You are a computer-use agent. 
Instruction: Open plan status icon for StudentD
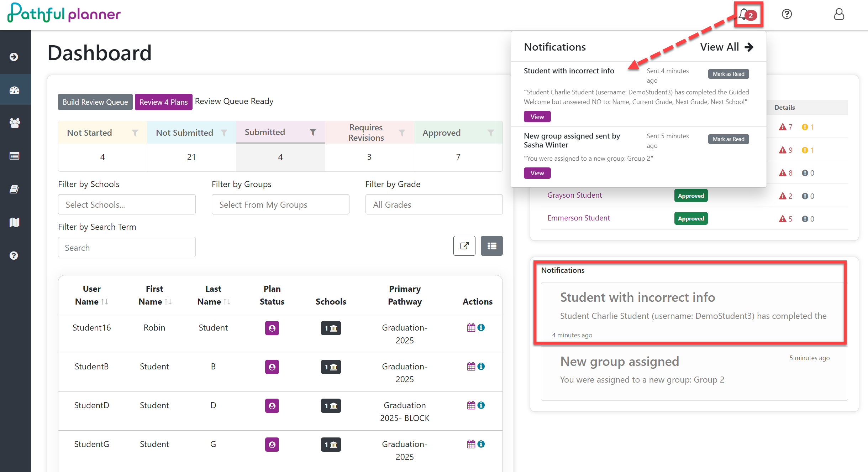click(272, 406)
